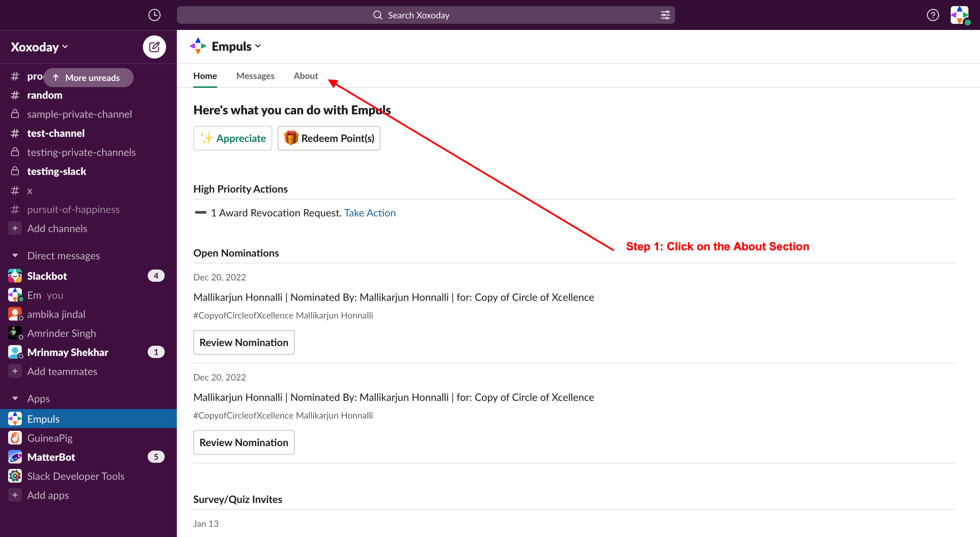
Task: Switch to the About tab
Action: (x=306, y=76)
